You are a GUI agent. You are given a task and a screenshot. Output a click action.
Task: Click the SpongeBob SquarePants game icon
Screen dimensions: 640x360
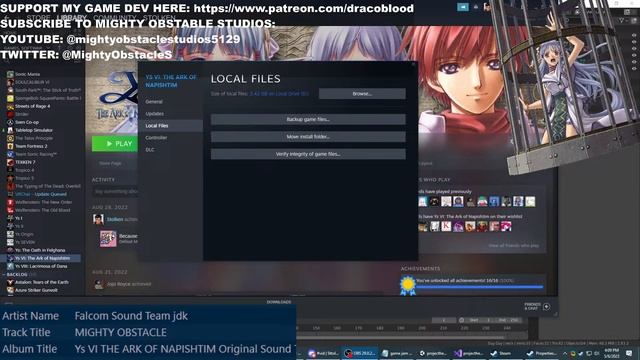point(10,98)
